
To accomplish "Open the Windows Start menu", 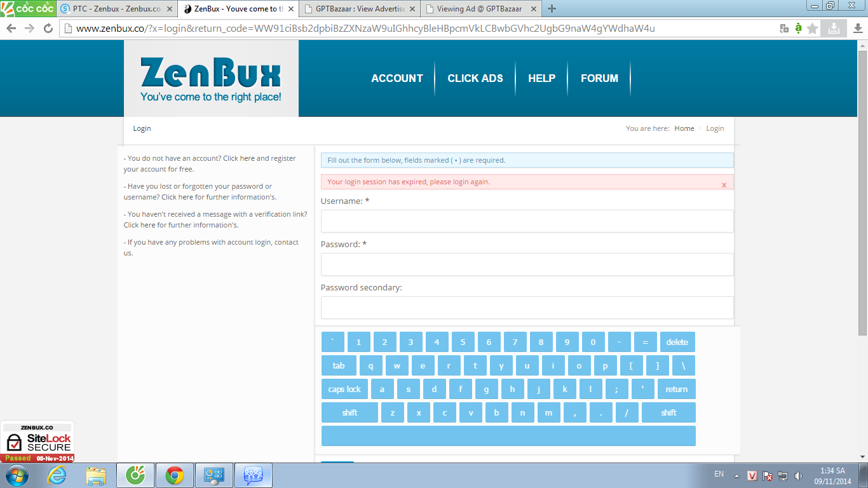I will [17, 475].
